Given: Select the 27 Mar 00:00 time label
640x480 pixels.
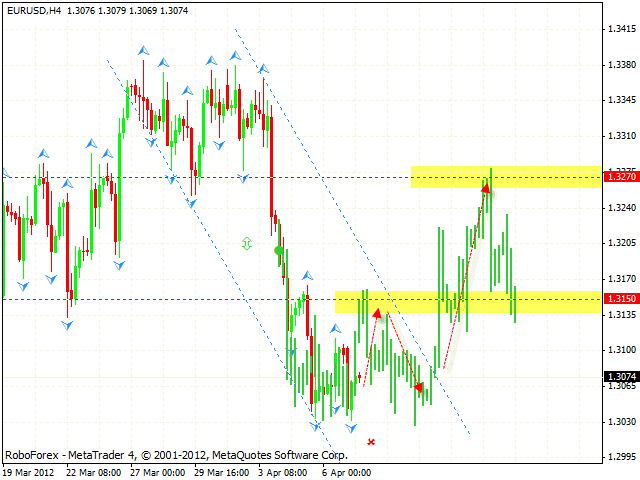Looking at the screenshot, I should (156, 471).
